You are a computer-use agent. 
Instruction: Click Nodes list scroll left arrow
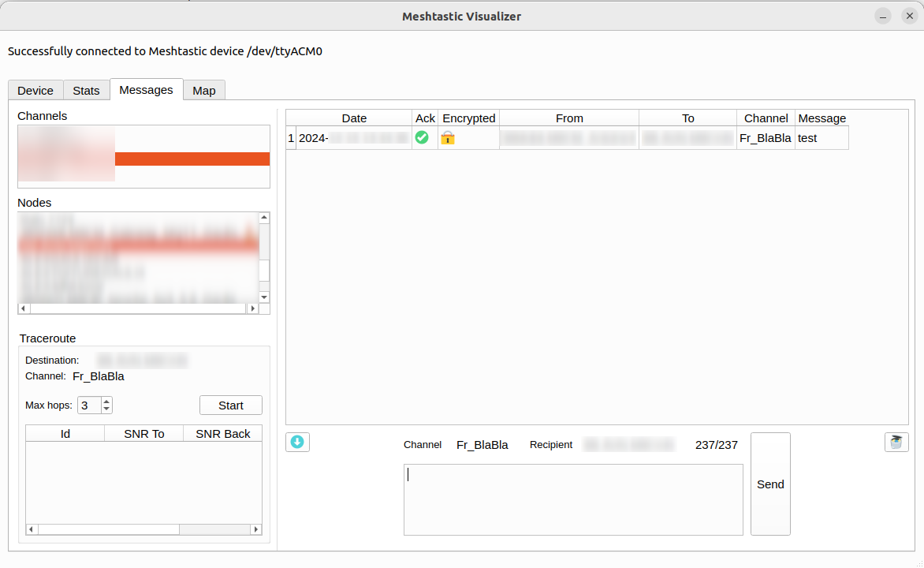click(24, 308)
